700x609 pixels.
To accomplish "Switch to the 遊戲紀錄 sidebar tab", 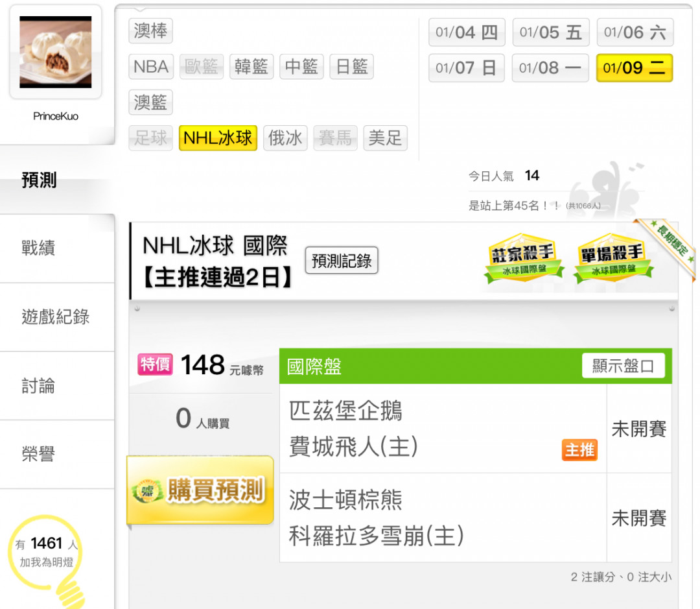I will [57, 316].
